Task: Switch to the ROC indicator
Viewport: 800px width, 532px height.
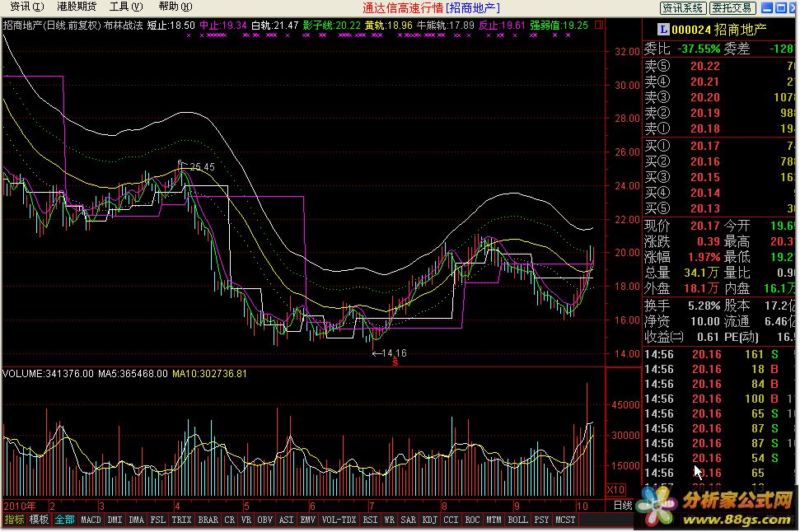Action: pyautogui.click(x=472, y=520)
